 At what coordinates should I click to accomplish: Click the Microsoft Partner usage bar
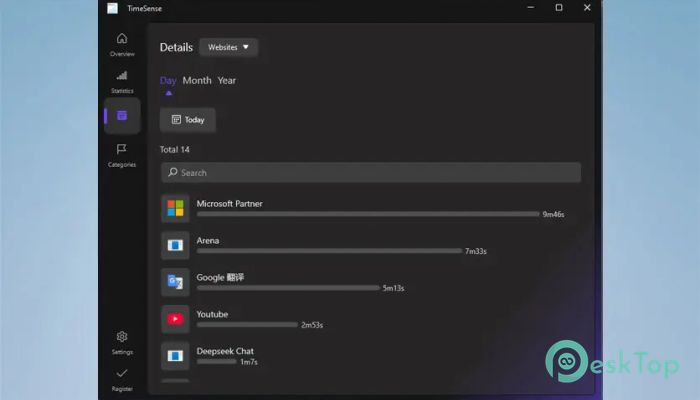[x=368, y=214]
